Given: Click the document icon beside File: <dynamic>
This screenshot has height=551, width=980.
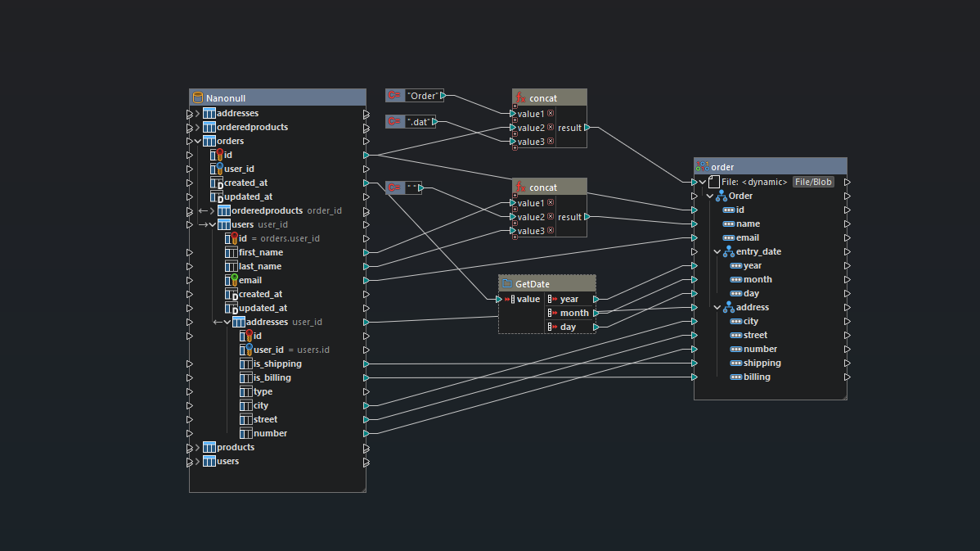Looking at the screenshot, I should click(x=713, y=182).
